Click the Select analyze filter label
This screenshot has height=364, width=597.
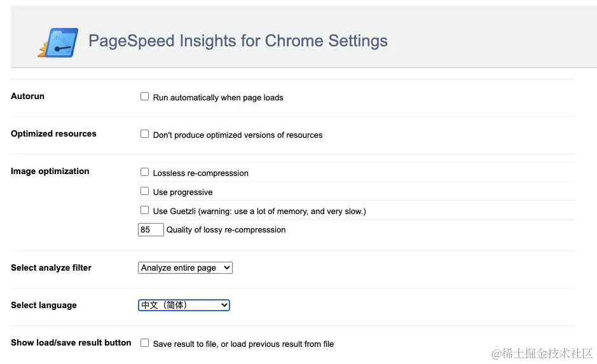coord(51,268)
